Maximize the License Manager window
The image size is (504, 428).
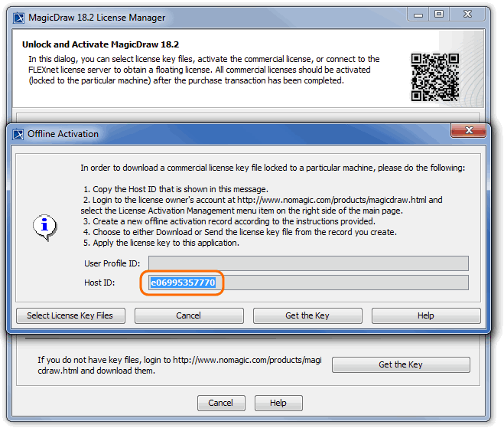[439, 14]
